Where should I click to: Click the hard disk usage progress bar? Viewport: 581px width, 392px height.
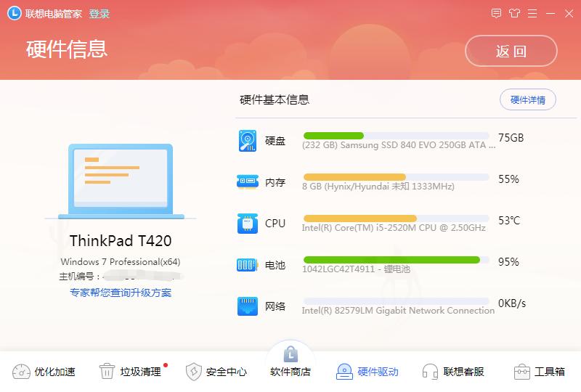396,136
